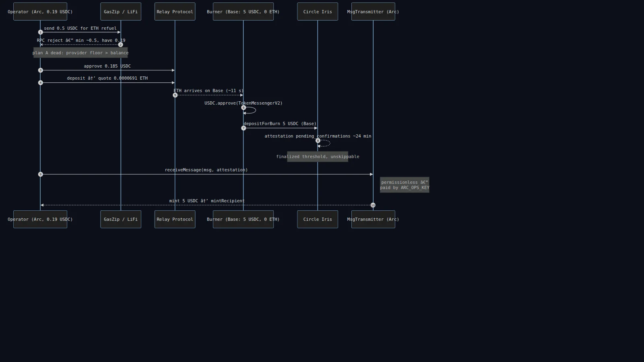This screenshot has width=644, height=362.
Task: Click the "RPC reject" min ~0.5 message label
Action: [x=81, y=40]
